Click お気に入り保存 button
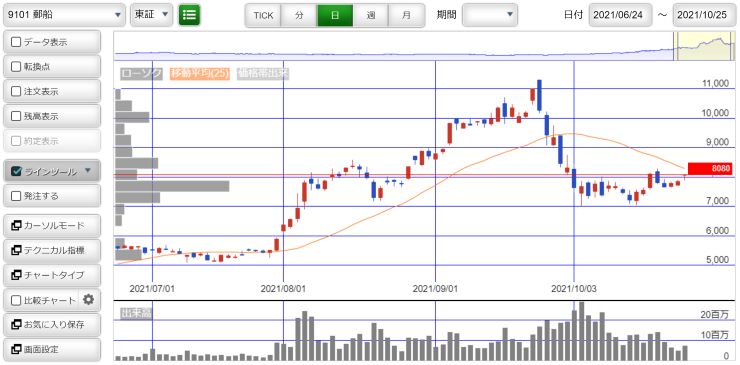740x365 pixels. click(x=52, y=324)
